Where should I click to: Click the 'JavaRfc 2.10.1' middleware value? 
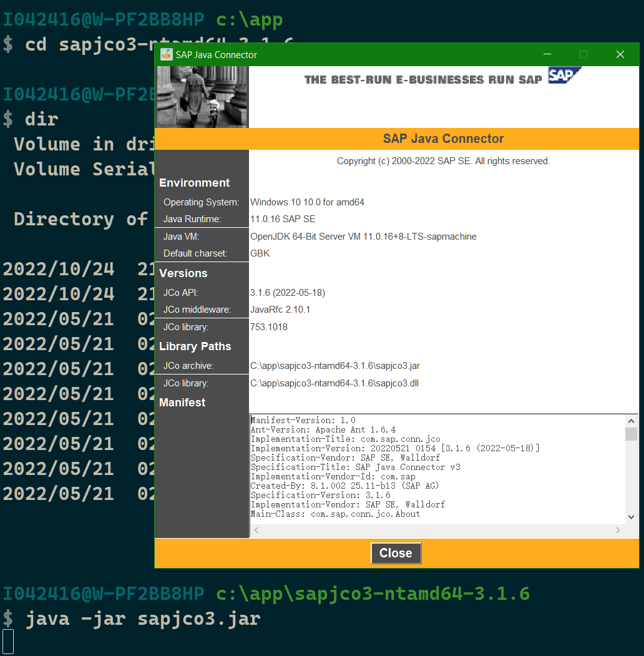pos(280,310)
